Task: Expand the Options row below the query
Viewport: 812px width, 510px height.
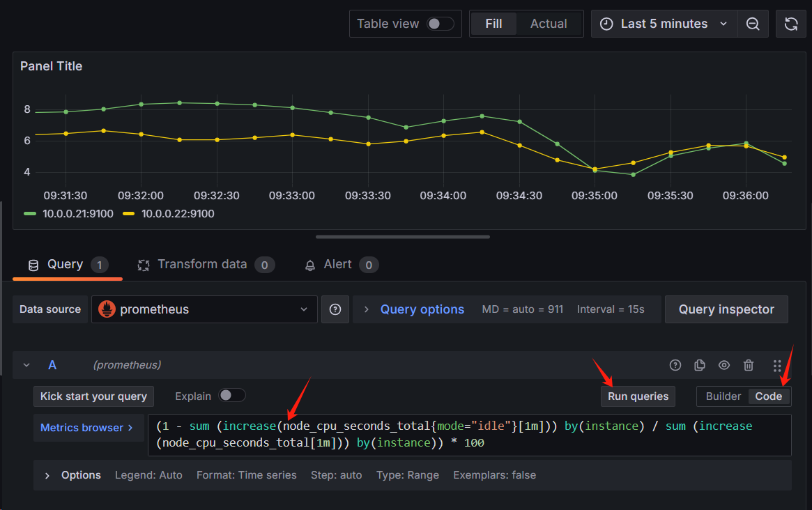Action: (73, 475)
